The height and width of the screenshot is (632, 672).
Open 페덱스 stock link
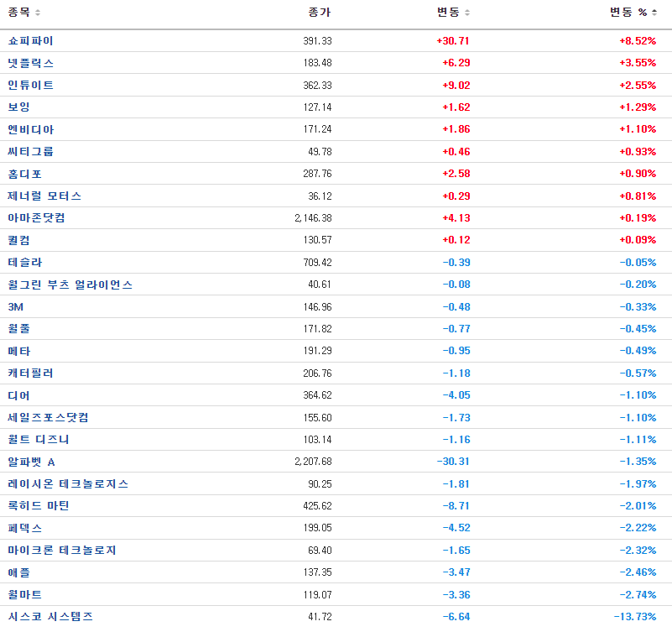coord(25,528)
